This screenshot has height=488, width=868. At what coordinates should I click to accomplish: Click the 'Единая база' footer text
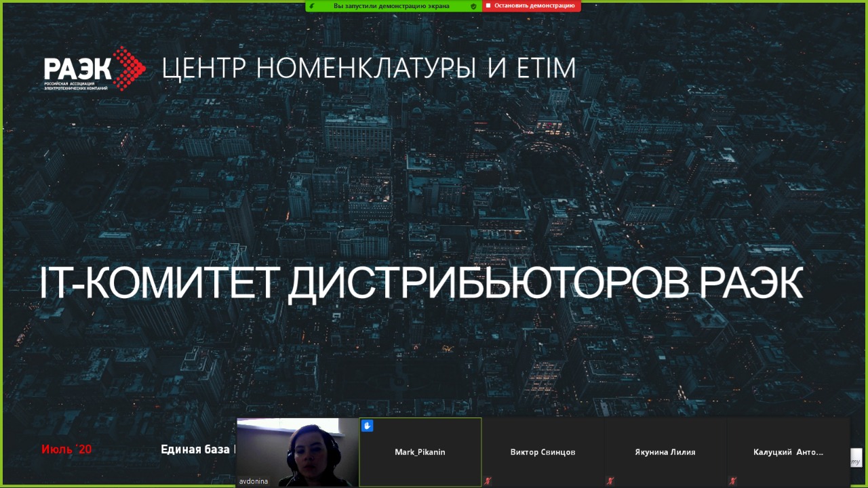coord(195,449)
